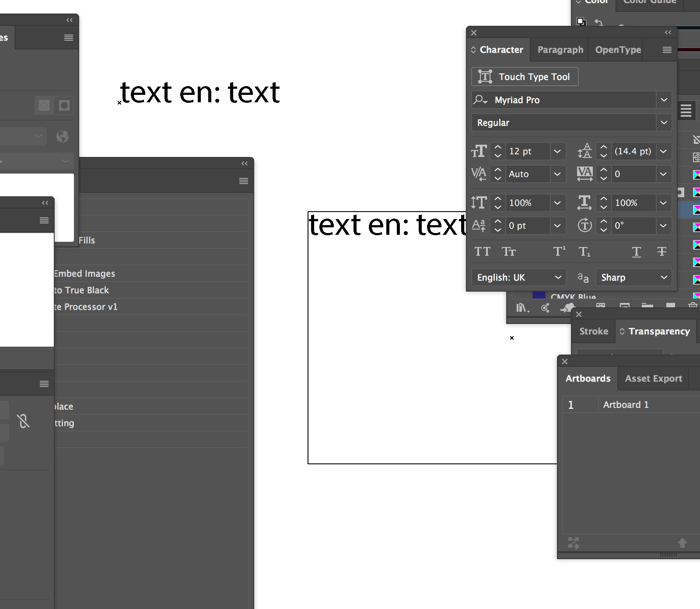
Task: Click the baseline shift icon
Action: [x=479, y=226]
